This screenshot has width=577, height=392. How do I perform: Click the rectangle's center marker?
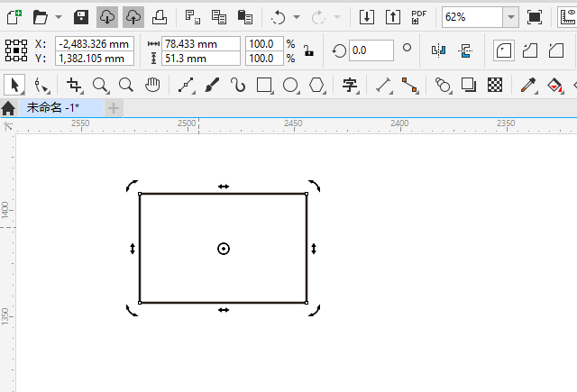(224, 249)
